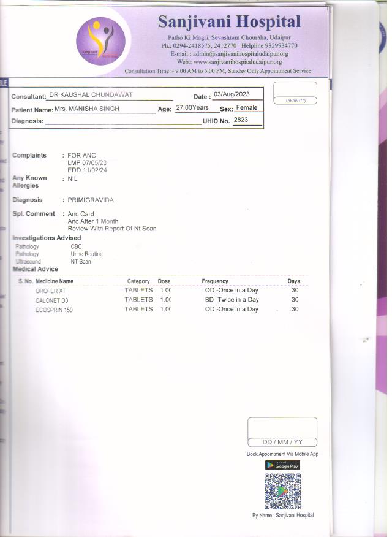Select the OROFER XT medicine row
The width and height of the screenshot is (392, 537).
[x=50, y=291]
